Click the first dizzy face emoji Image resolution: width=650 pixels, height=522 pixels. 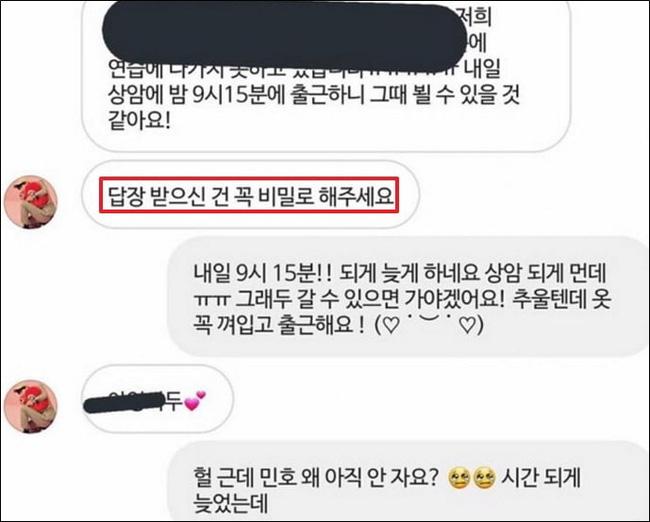point(460,479)
